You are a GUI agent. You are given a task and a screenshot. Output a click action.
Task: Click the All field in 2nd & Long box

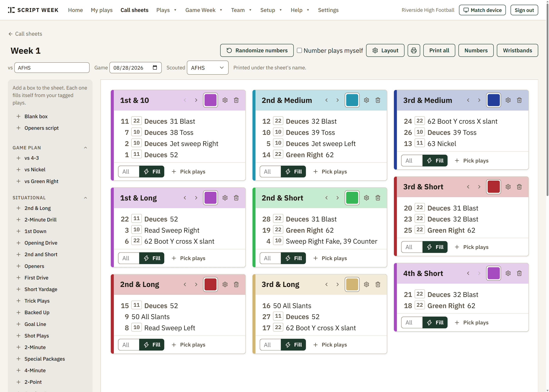coord(129,345)
